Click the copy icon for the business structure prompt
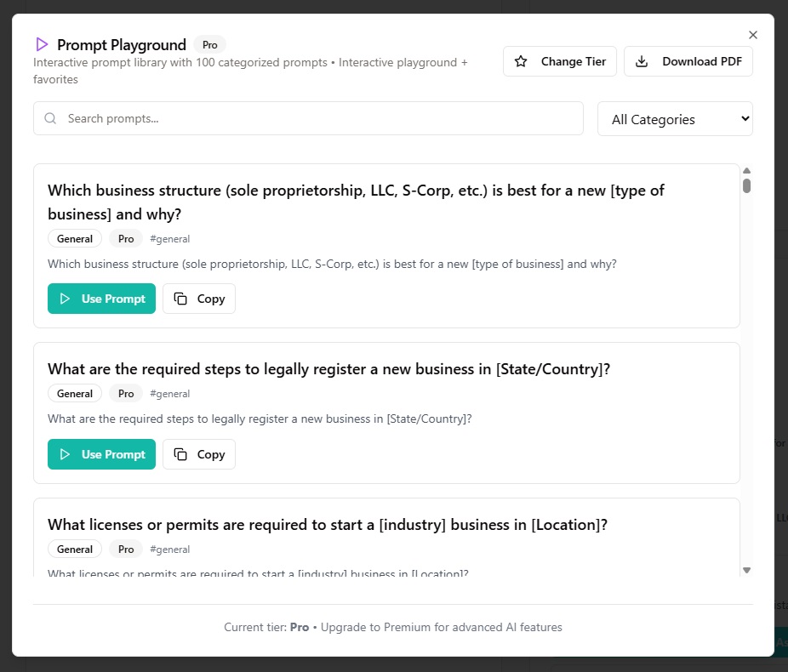 (x=180, y=299)
